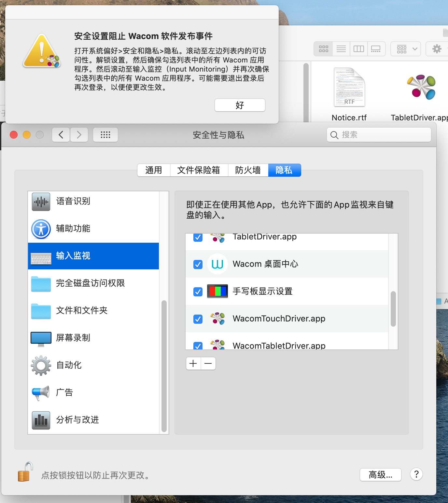Select 文件和文件夹 in the list
Image resolution: width=448 pixels, height=503 pixels.
[93, 311]
